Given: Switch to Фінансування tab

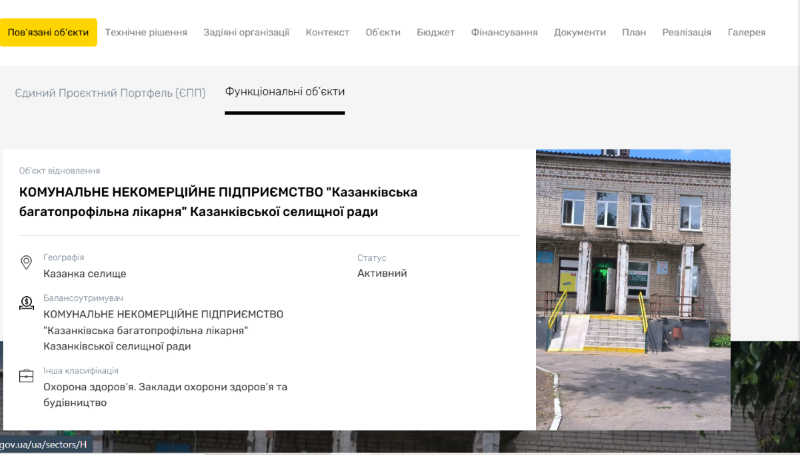Looking at the screenshot, I should coord(504,32).
